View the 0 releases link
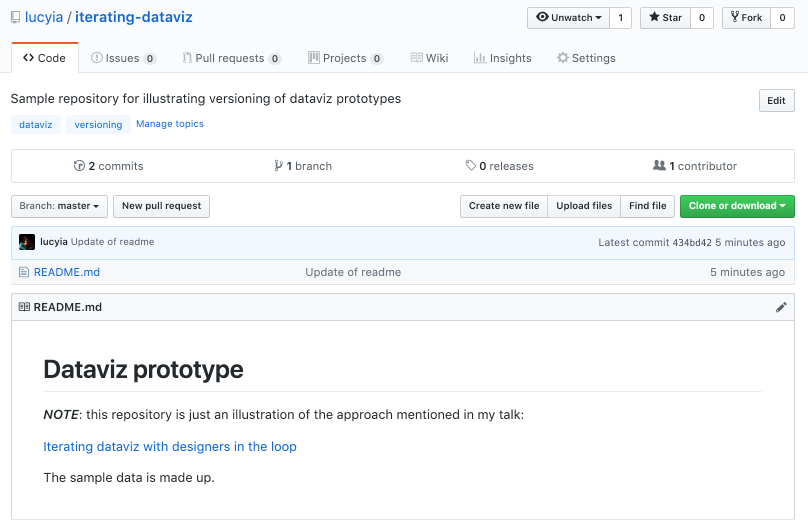The height and width of the screenshot is (532, 808). click(x=499, y=166)
